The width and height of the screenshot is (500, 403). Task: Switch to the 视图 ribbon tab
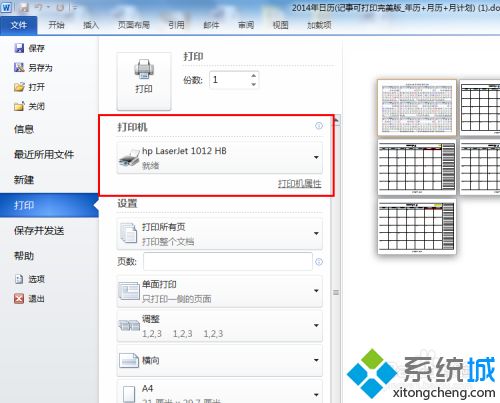[x=280, y=25]
